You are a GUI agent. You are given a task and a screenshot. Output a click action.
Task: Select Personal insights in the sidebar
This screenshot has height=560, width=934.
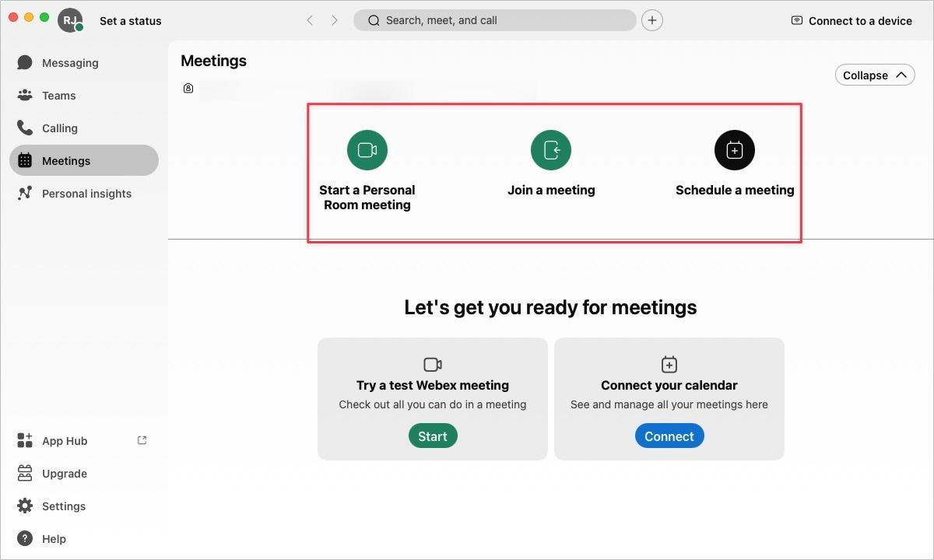(x=86, y=194)
